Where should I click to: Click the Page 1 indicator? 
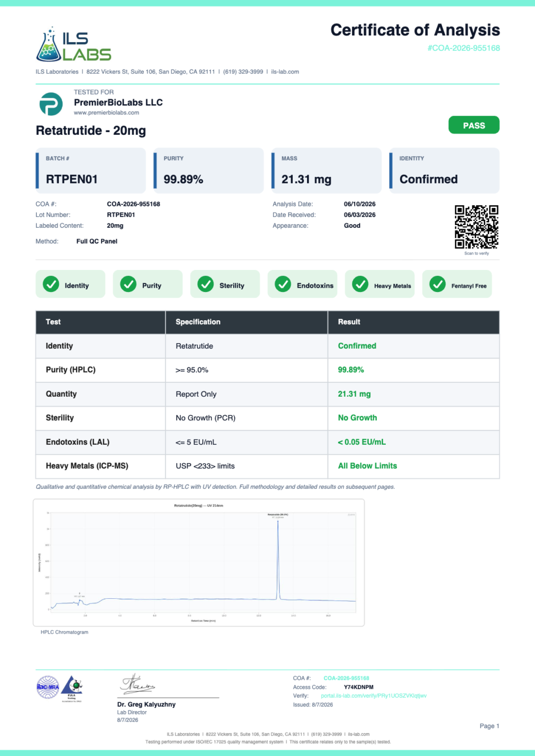490,726
